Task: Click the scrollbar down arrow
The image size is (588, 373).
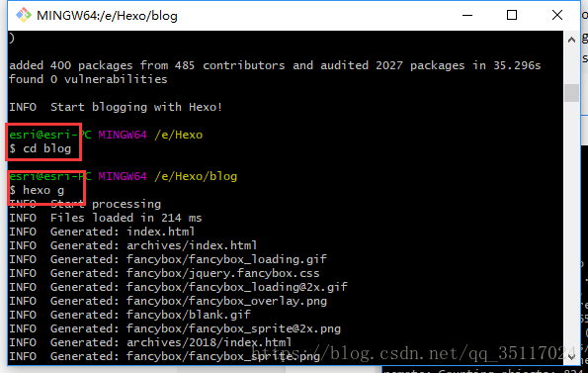Action: [x=571, y=357]
